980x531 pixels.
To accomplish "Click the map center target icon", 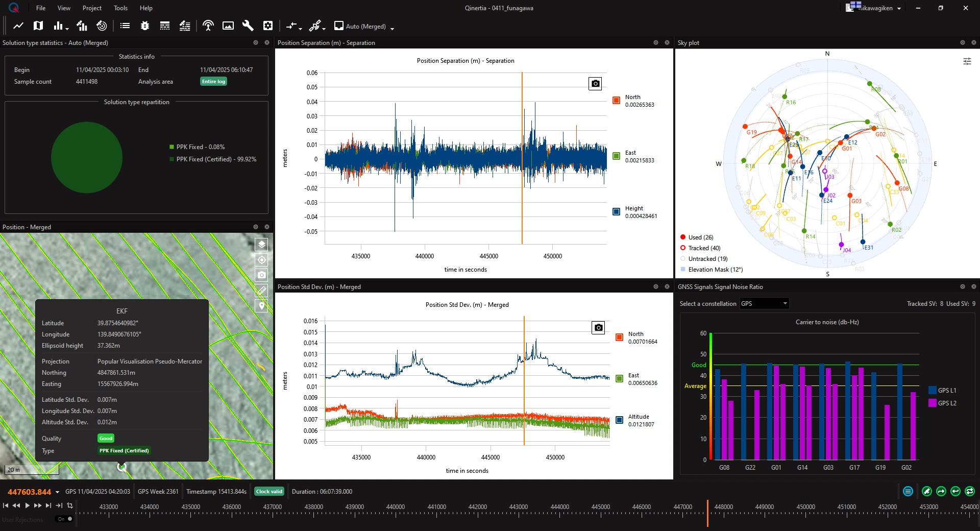I will point(261,260).
